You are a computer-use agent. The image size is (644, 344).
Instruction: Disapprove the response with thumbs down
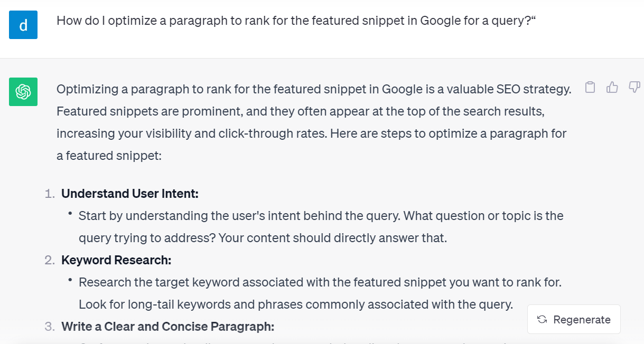click(x=633, y=87)
